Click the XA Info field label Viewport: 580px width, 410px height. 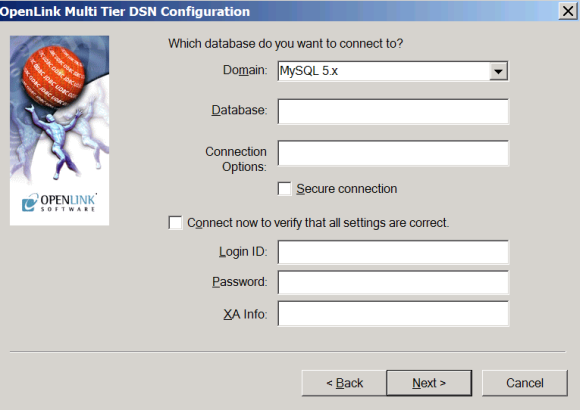(x=245, y=314)
